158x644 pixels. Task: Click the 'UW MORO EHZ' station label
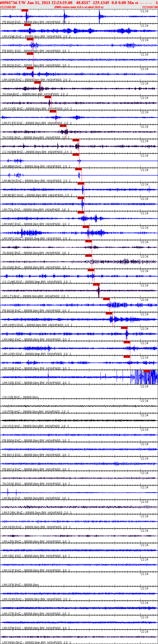click(x=13, y=195)
